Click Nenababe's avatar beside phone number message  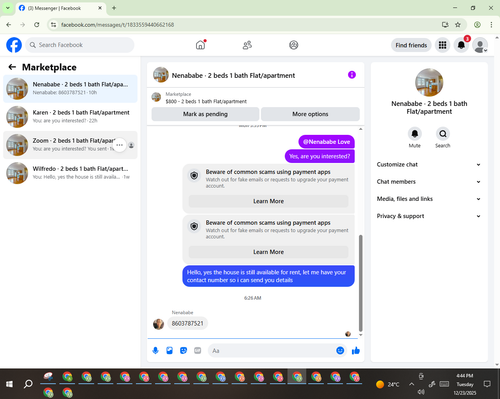(x=158, y=324)
